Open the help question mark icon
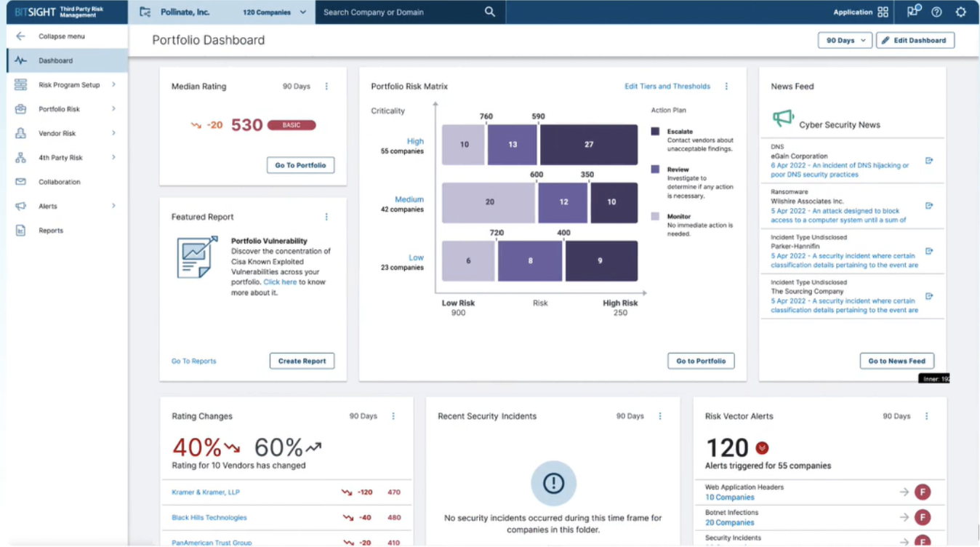980x547 pixels. pyautogui.click(x=936, y=12)
